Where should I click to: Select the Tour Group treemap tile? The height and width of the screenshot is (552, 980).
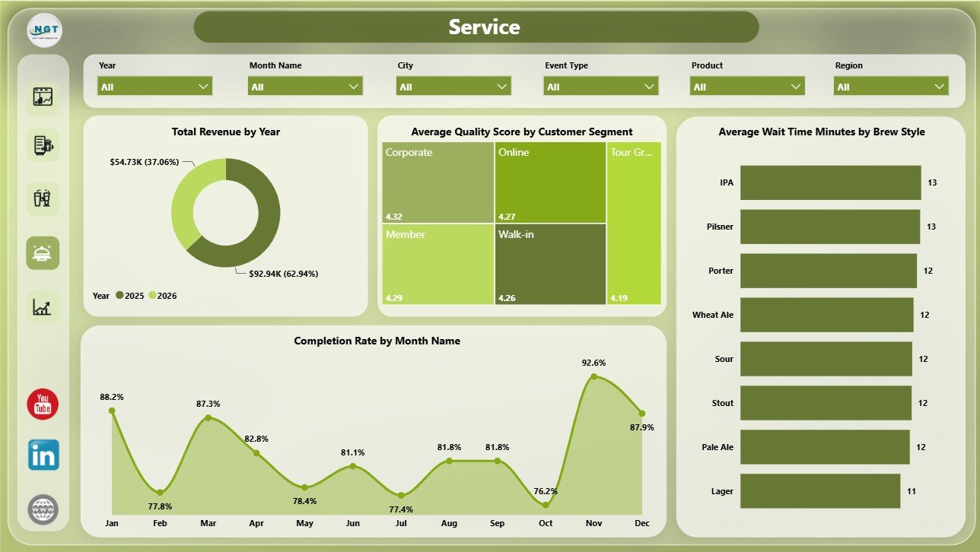point(635,224)
